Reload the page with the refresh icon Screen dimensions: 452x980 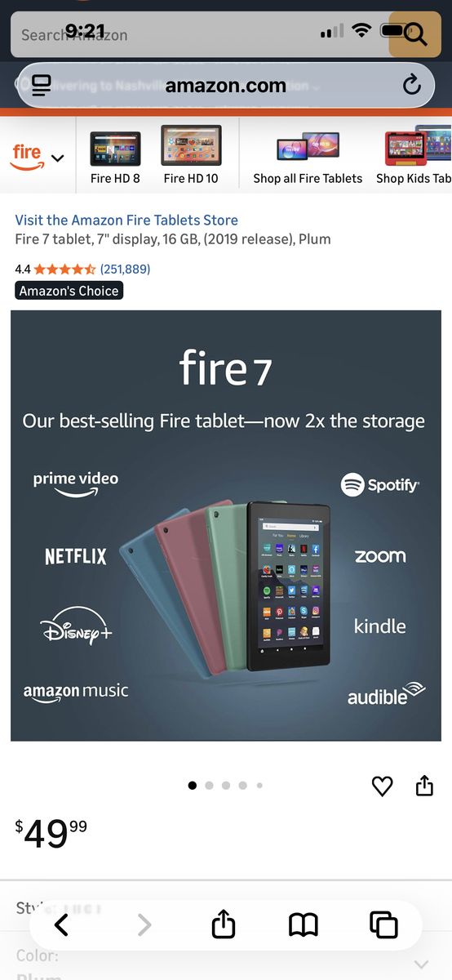pos(412,85)
